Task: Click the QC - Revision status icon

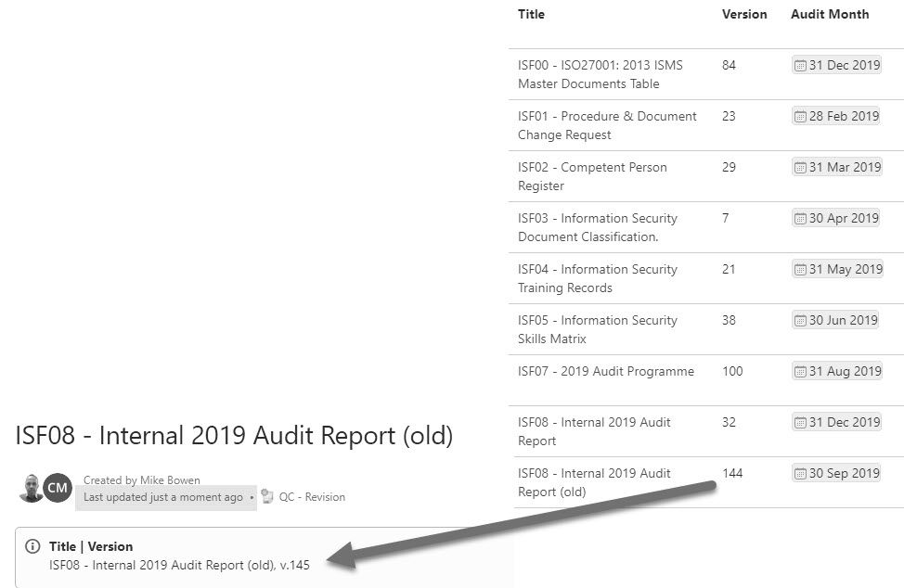Action: pos(267,496)
